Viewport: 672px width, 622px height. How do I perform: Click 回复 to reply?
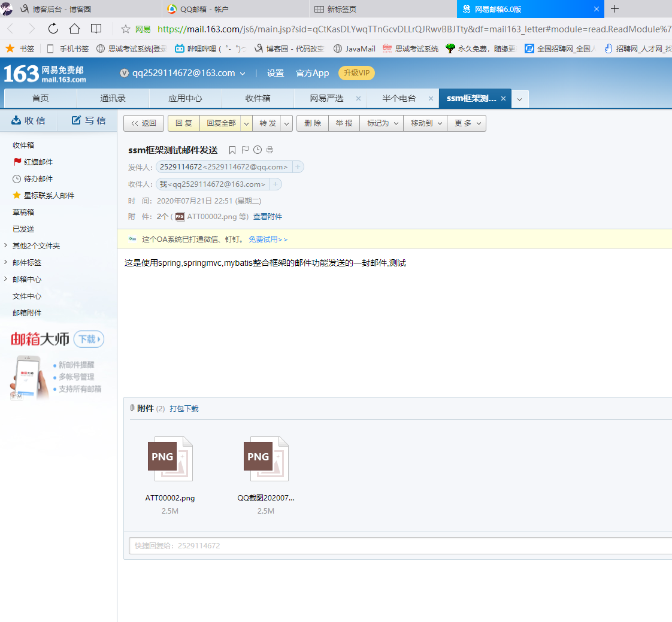pos(184,123)
